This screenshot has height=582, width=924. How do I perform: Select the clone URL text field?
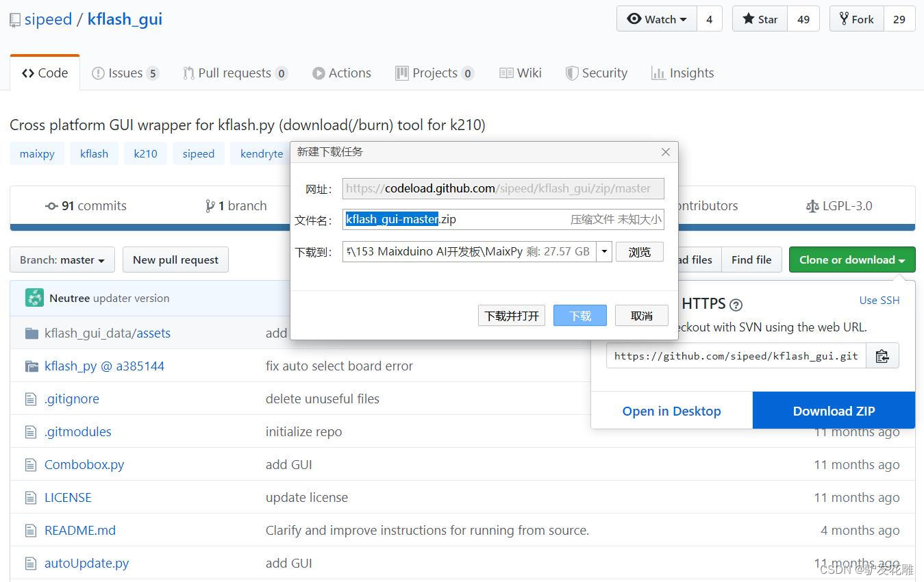pyautogui.click(x=736, y=356)
